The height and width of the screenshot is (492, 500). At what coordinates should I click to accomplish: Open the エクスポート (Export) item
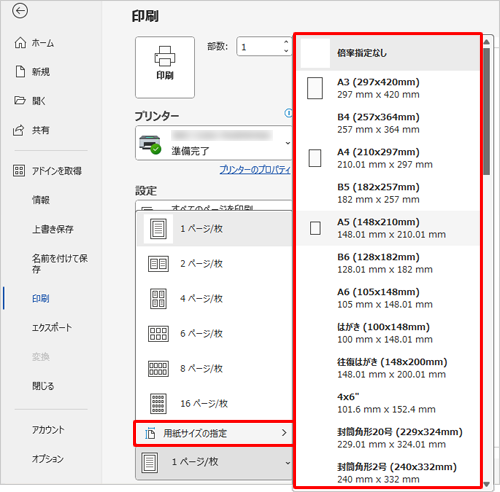pyautogui.click(x=52, y=327)
